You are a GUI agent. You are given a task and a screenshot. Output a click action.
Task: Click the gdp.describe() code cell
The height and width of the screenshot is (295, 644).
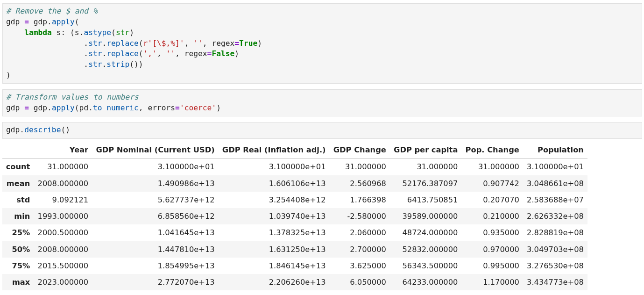tap(322, 130)
